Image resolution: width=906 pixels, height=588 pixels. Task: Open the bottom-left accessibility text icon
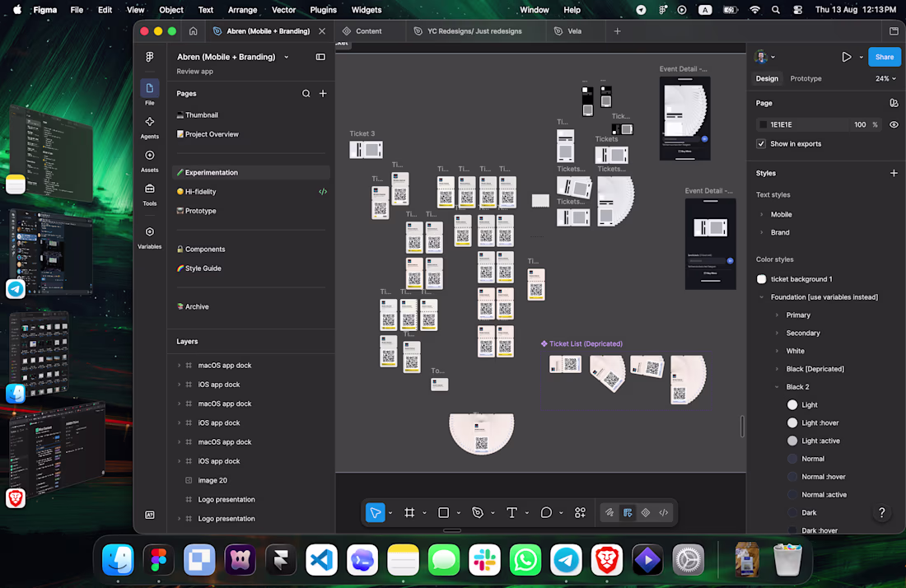pyautogui.click(x=150, y=515)
